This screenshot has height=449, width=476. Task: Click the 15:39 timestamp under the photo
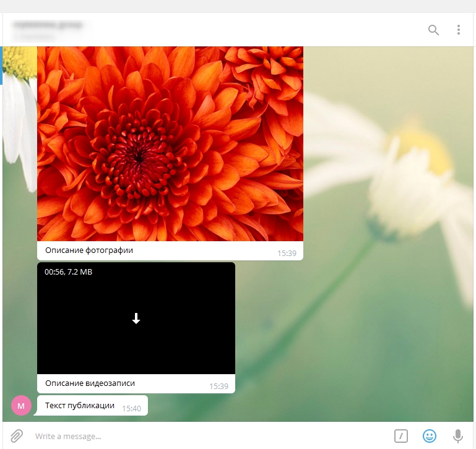point(287,254)
